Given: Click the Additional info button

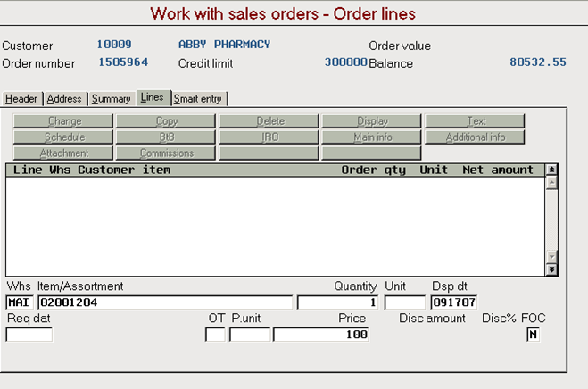Looking at the screenshot, I should tap(475, 137).
